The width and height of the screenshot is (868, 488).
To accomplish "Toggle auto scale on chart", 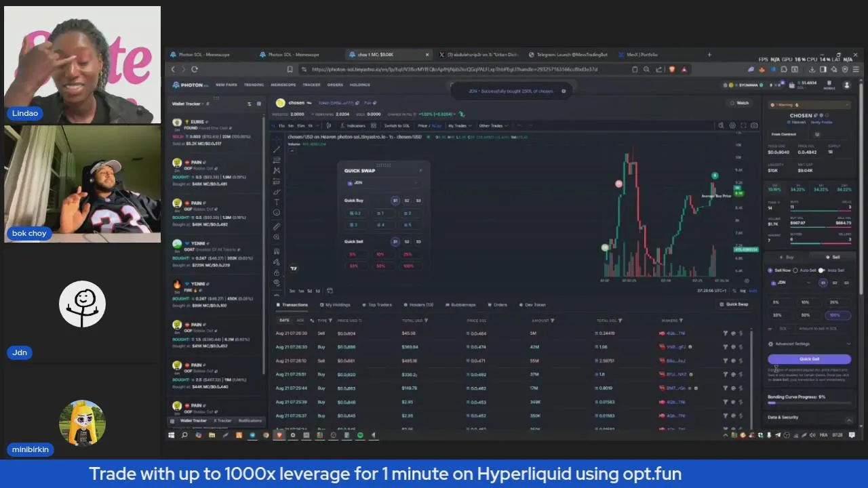I will [753, 291].
